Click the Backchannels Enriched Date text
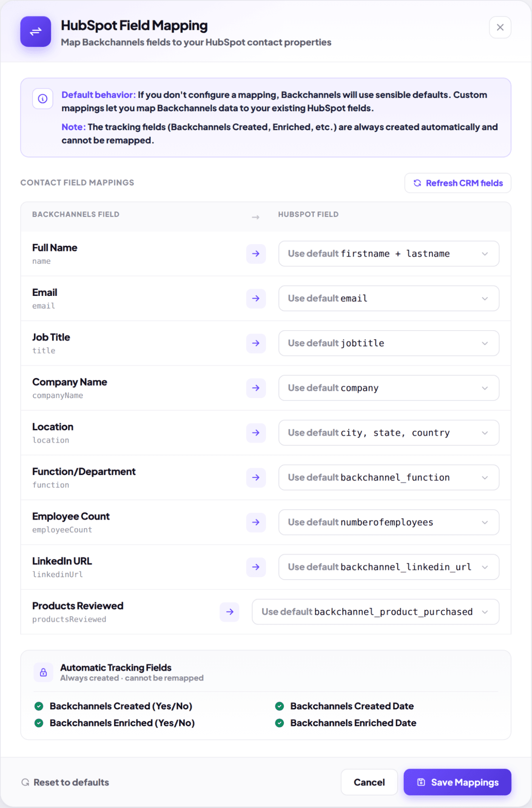532x808 pixels. point(353,723)
